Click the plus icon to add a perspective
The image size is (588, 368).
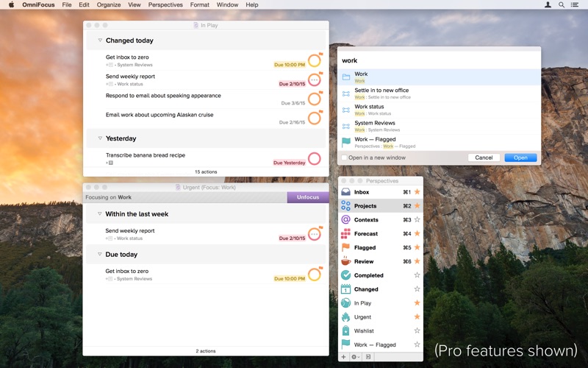coord(343,357)
